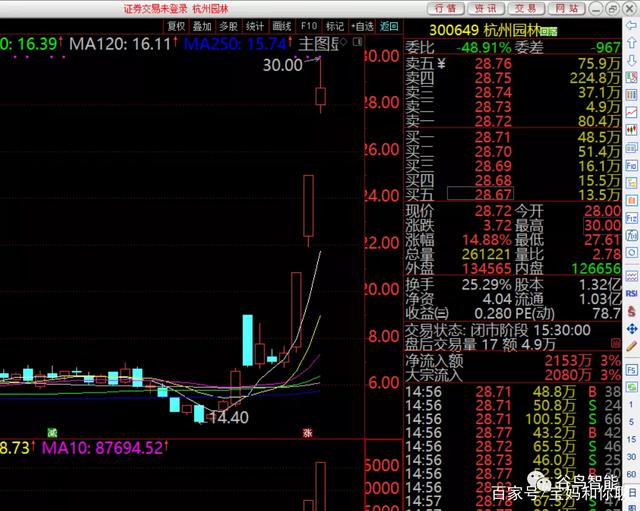This screenshot has width=640, height=511.
Task: Click the back arrow icon in sidebar
Action: click(x=631, y=25)
